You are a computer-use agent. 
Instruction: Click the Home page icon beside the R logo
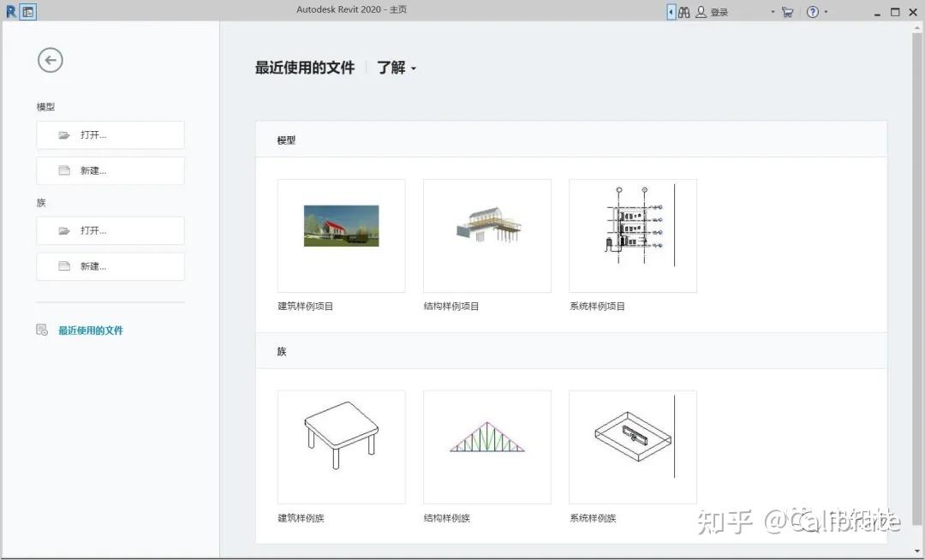[27, 11]
